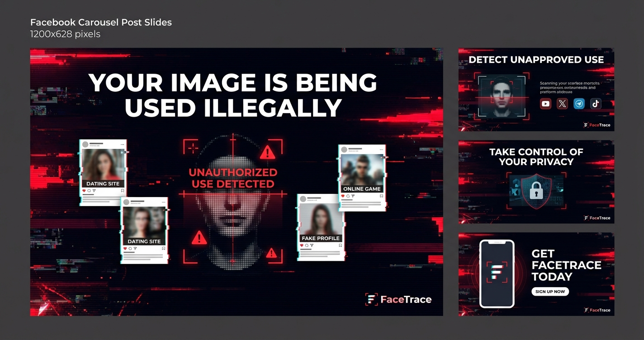Screen dimensions: 644x340
Task: Click the YouTube icon
Action: (x=545, y=104)
